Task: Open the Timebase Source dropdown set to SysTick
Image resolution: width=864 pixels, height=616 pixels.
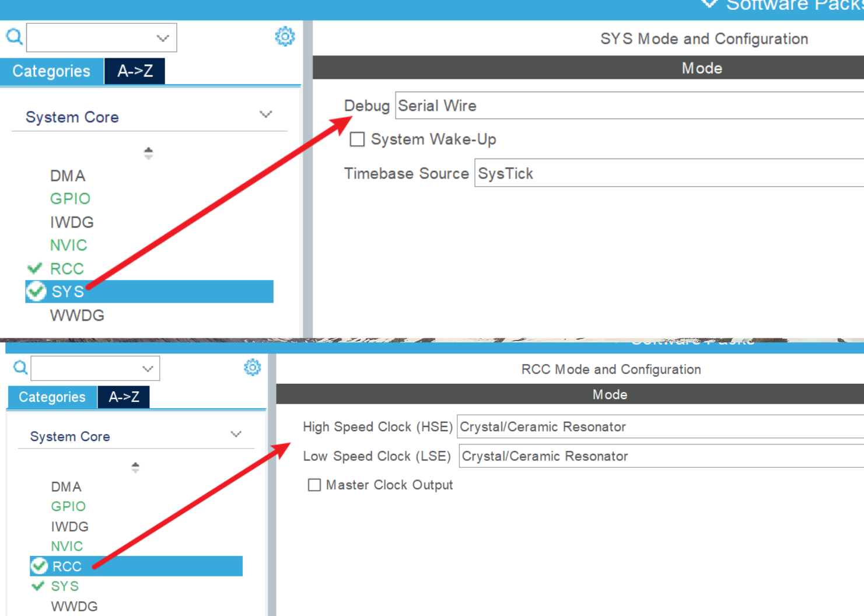Action: point(669,173)
